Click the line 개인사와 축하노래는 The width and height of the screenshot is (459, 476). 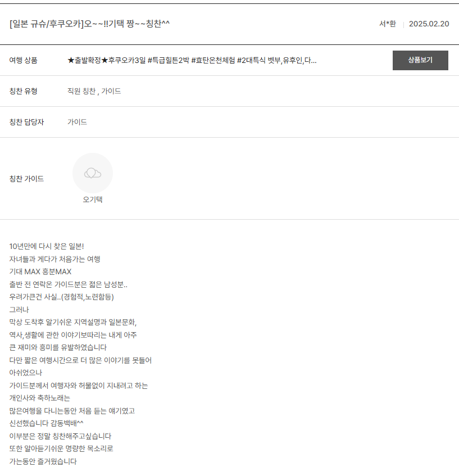[x=40, y=398]
